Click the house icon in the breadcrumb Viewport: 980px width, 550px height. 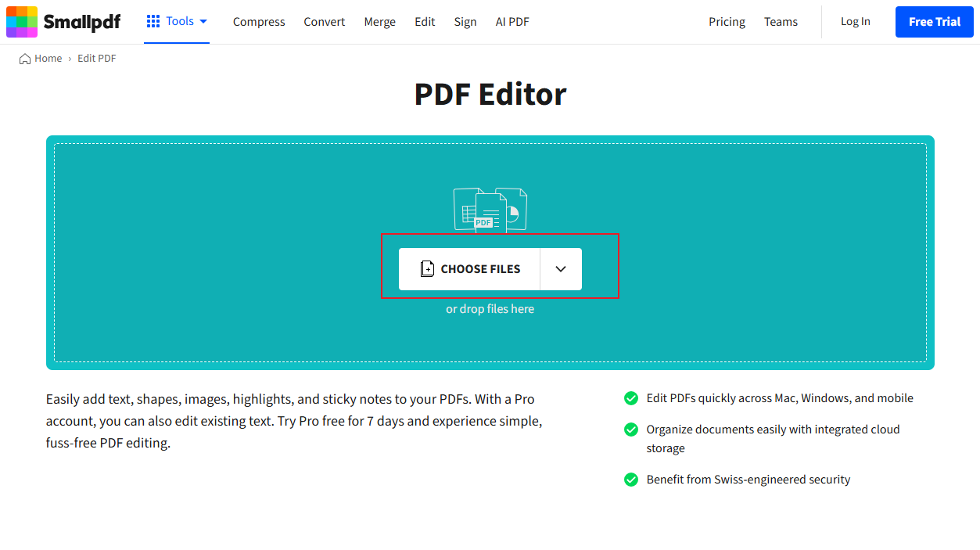[x=23, y=58]
